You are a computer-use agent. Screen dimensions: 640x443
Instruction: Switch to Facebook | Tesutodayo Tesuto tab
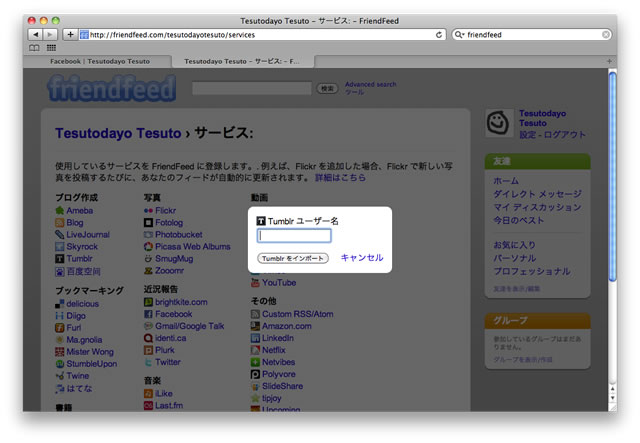pos(100,61)
